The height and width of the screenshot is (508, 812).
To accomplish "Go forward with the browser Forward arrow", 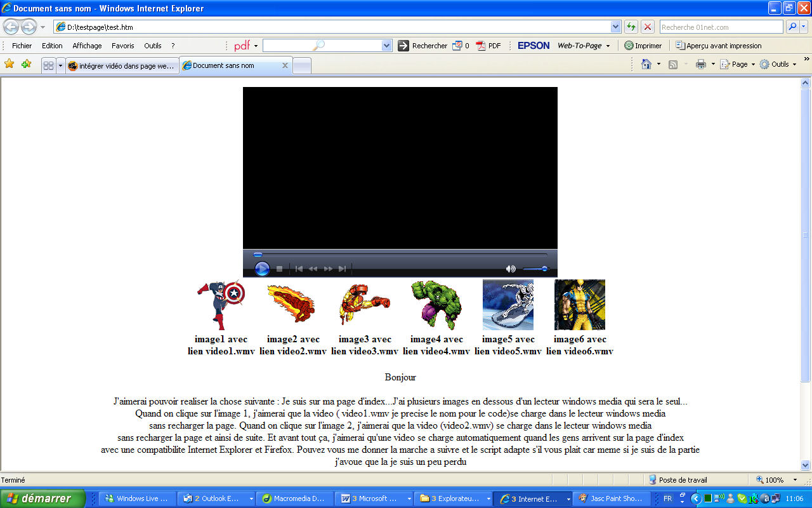I will tap(29, 27).
